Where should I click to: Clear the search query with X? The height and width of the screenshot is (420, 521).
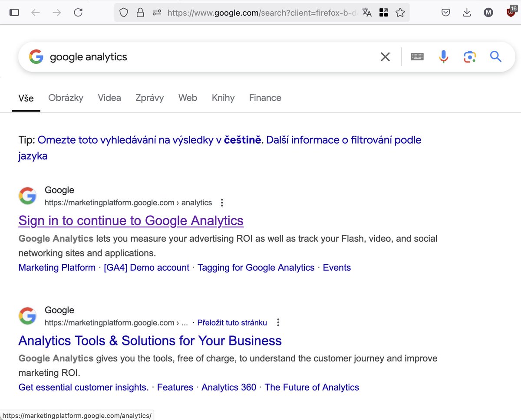coord(385,57)
